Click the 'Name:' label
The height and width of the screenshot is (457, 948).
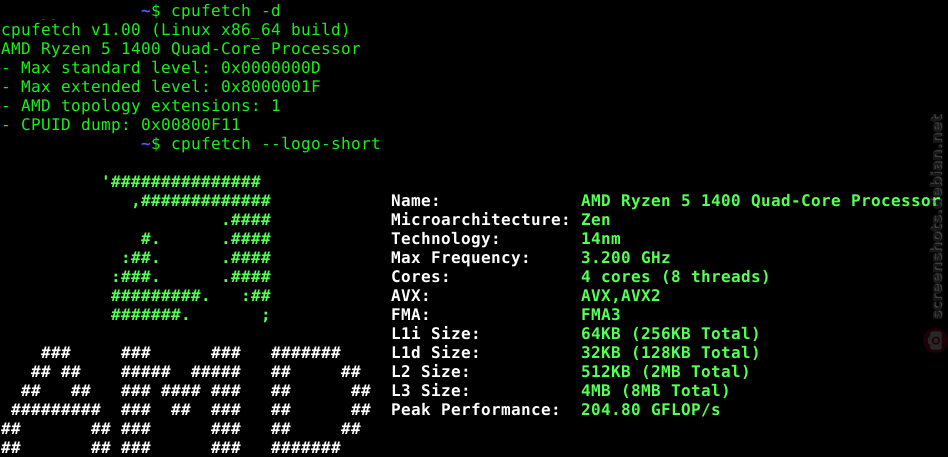[x=415, y=201]
